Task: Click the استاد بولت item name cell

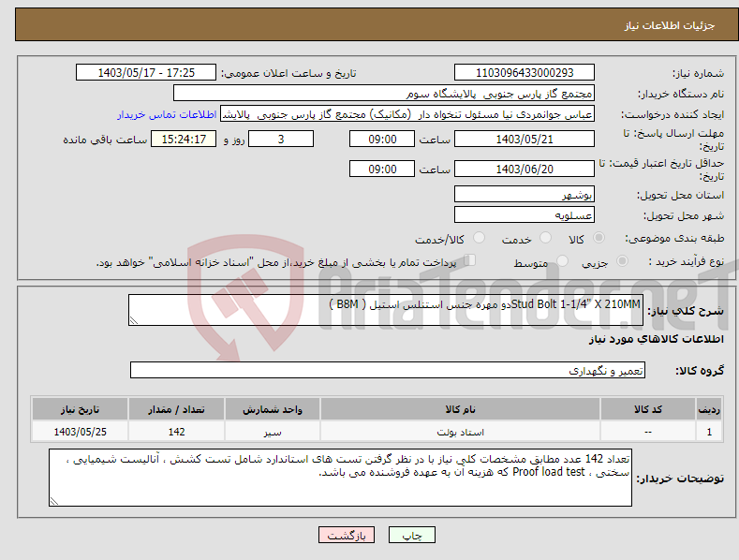Action: tap(460, 432)
